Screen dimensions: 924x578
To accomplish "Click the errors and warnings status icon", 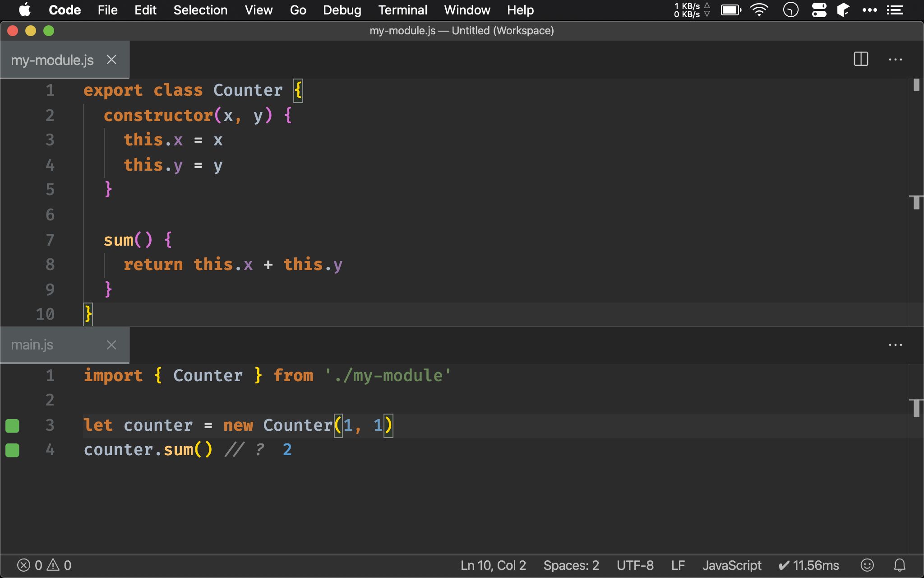I will [44, 565].
